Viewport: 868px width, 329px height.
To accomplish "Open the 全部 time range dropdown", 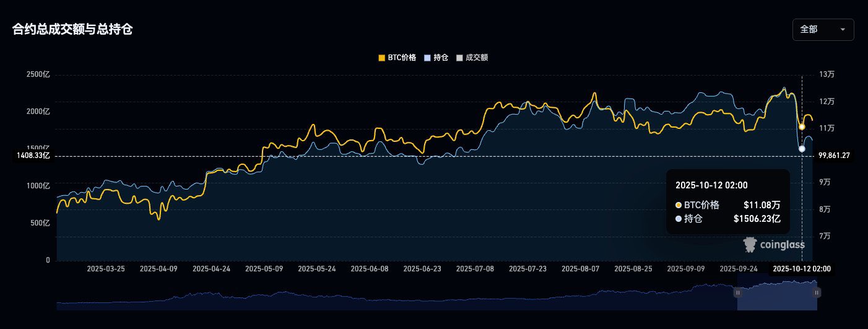I will click(823, 30).
